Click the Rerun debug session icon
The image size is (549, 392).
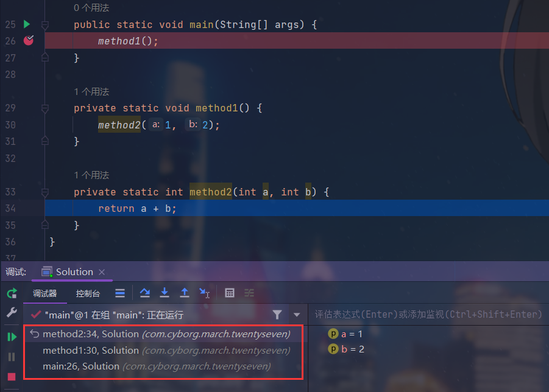click(12, 293)
